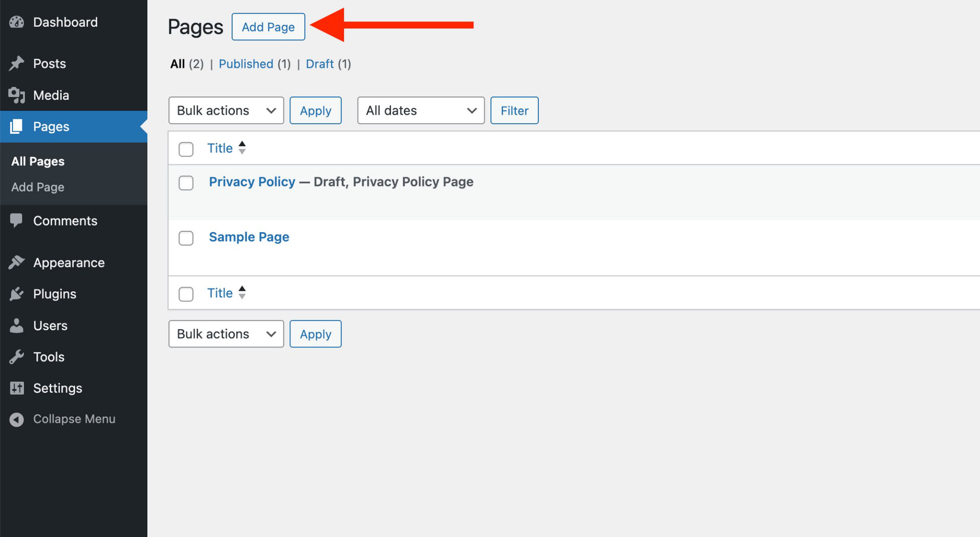Viewport: 980px width, 537px height.
Task: Click the Pages icon in the sidebar
Action: point(17,127)
